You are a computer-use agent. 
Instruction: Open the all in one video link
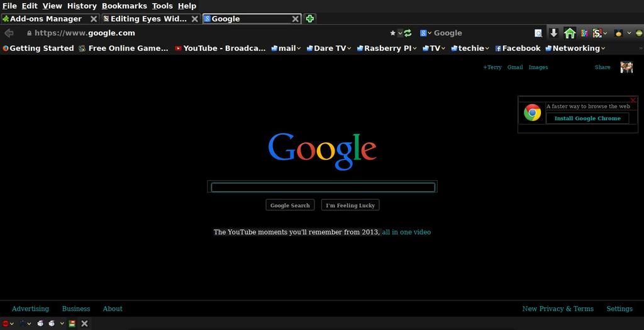(406, 232)
